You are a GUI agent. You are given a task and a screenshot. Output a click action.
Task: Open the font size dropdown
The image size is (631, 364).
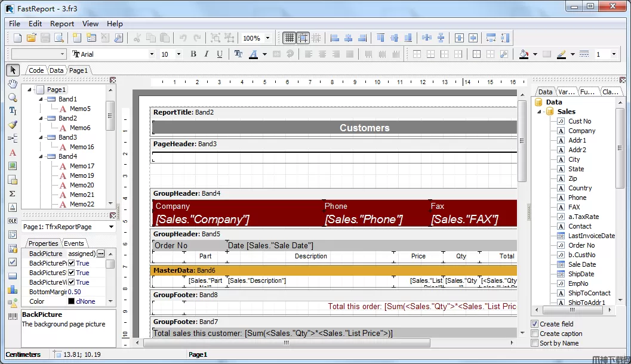pos(180,54)
